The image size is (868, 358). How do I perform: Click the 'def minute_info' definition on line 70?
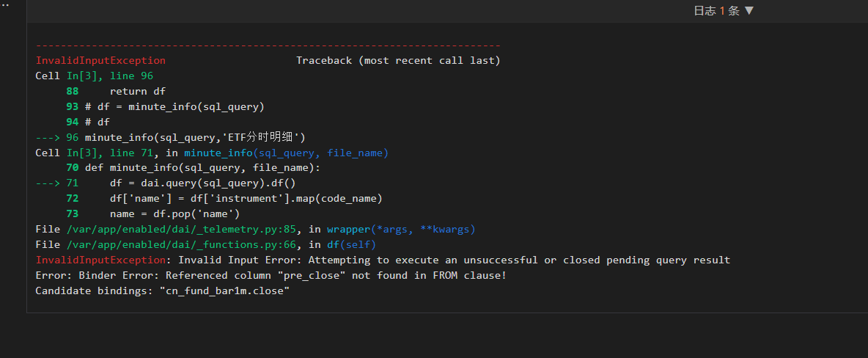202,168
